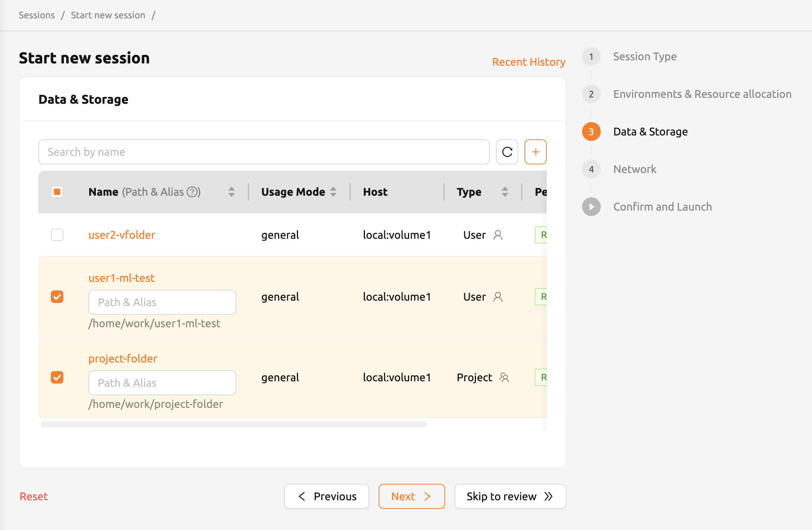The height and width of the screenshot is (530, 812).
Task: Toggle the select-all header checkbox
Action: pos(57,192)
